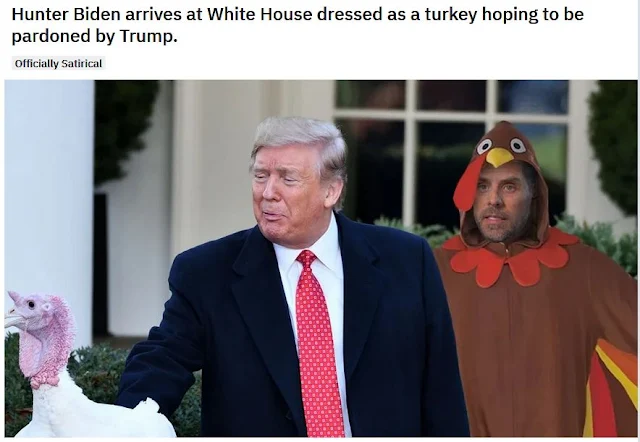Click the turkey costume hood's yellow beak
Viewport: 640px width, 442px height.
(x=499, y=157)
